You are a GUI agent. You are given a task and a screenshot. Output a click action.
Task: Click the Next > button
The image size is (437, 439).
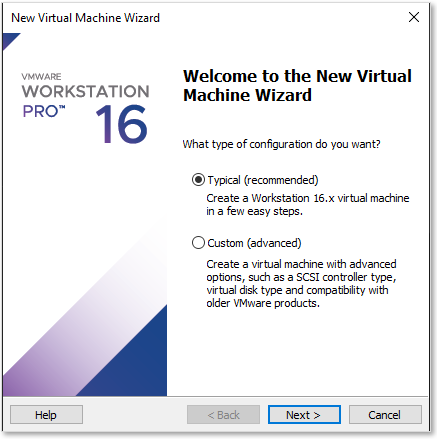(304, 415)
